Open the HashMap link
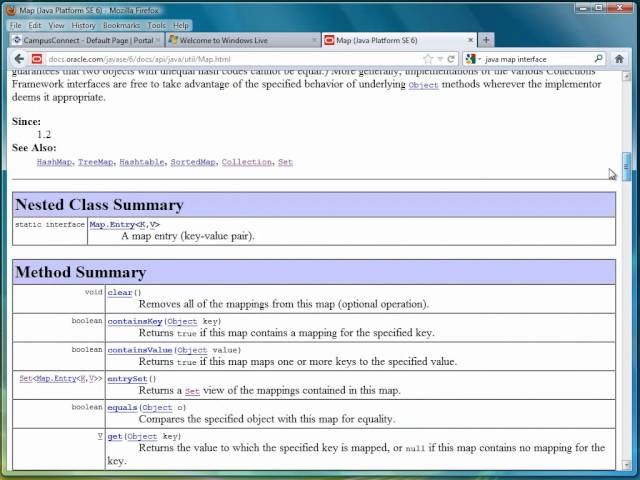The height and width of the screenshot is (480, 640). pyautogui.click(x=54, y=162)
